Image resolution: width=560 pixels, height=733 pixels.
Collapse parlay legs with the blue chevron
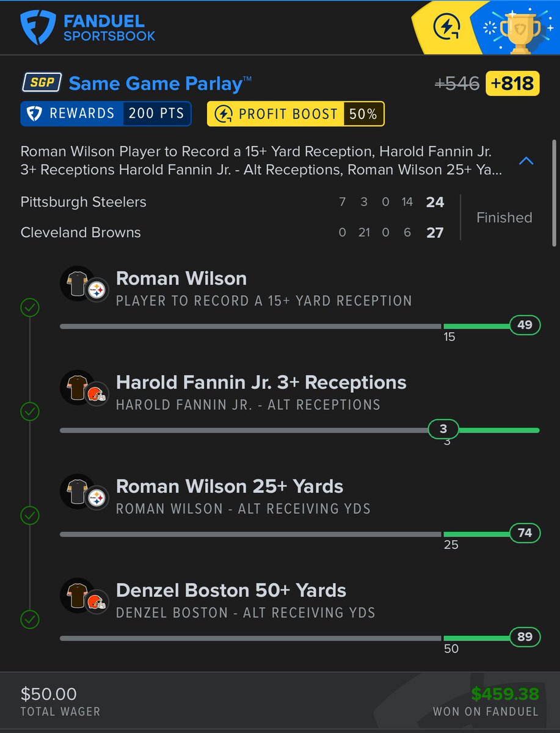pyautogui.click(x=526, y=161)
